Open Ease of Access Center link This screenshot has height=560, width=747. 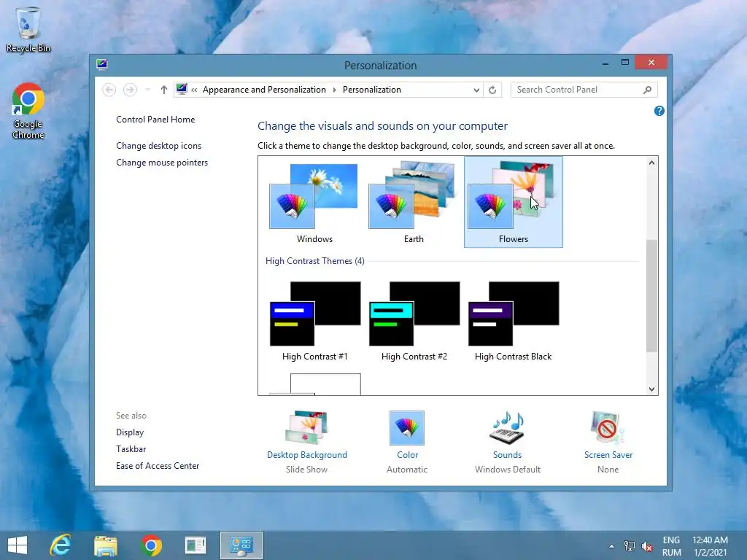tap(158, 466)
